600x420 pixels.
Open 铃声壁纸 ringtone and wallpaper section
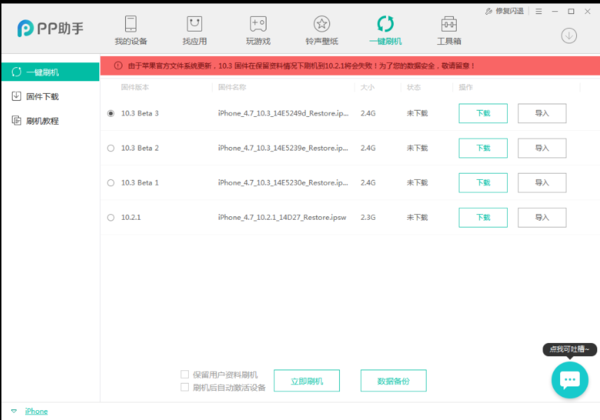[321, 29]
